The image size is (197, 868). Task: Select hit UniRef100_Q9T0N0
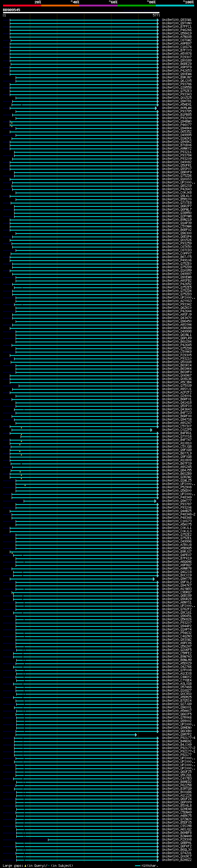177,23
